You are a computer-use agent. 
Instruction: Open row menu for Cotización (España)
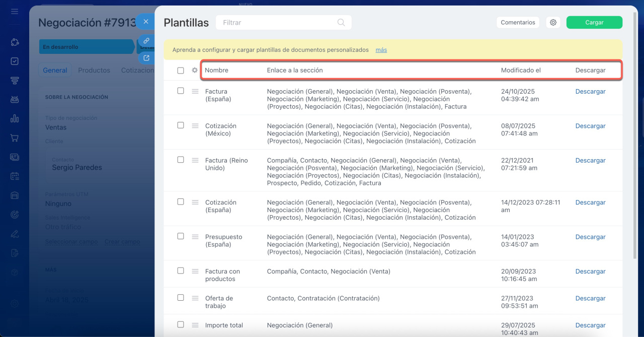coord(195,202)
